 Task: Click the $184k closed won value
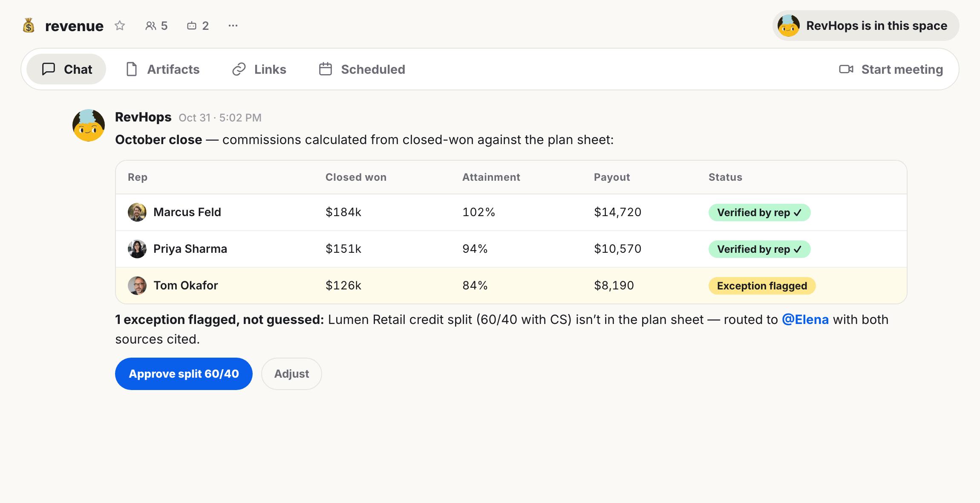pyautogui.click(x=343, y=212)
